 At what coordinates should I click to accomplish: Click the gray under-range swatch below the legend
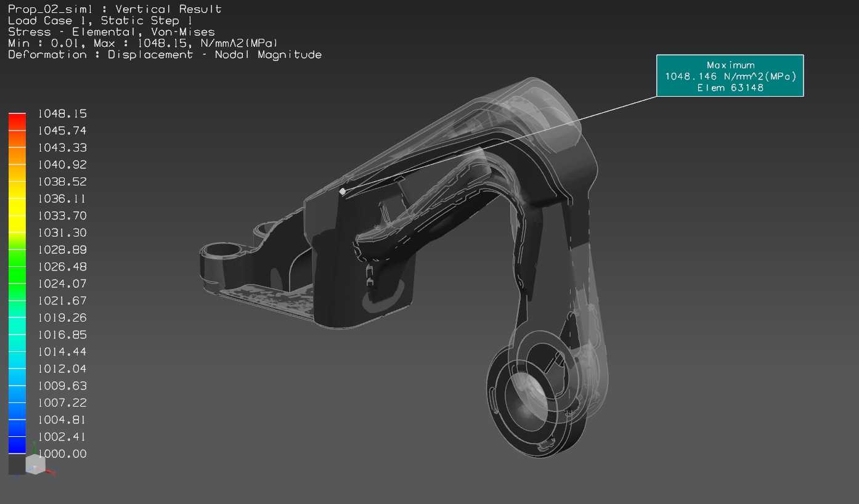coord(16,464)
